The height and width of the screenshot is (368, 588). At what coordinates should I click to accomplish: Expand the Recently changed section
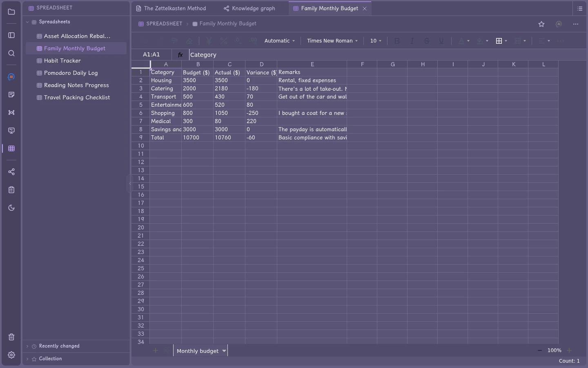click(27, 346)
